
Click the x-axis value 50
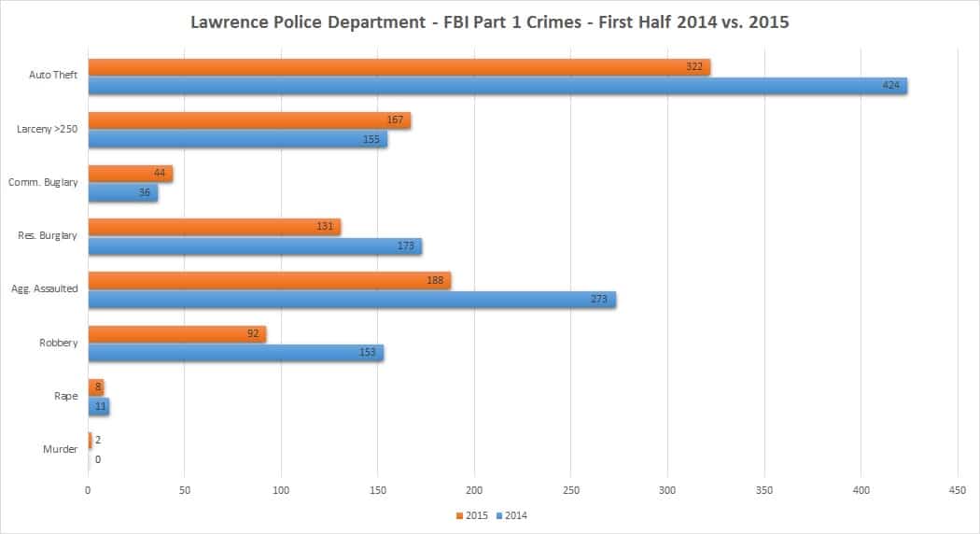185,490
